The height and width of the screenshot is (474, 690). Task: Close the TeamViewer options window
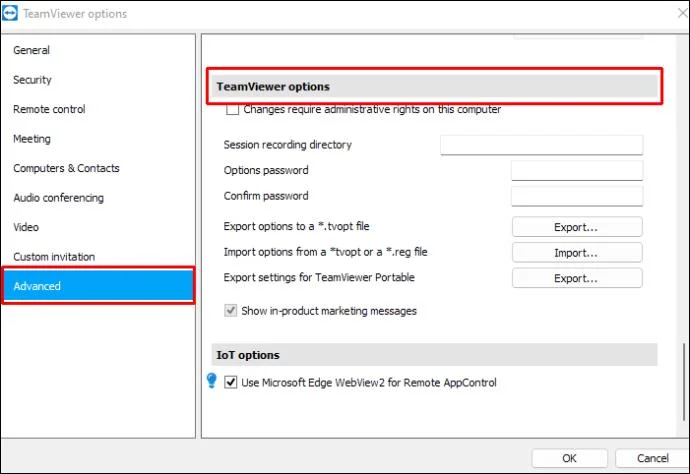point(683,13)
